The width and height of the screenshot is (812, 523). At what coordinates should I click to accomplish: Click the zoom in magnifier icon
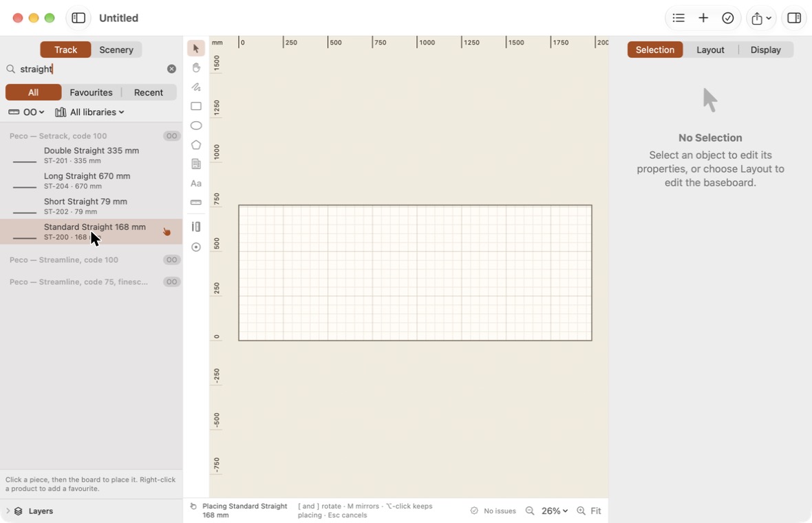(581, 511)
